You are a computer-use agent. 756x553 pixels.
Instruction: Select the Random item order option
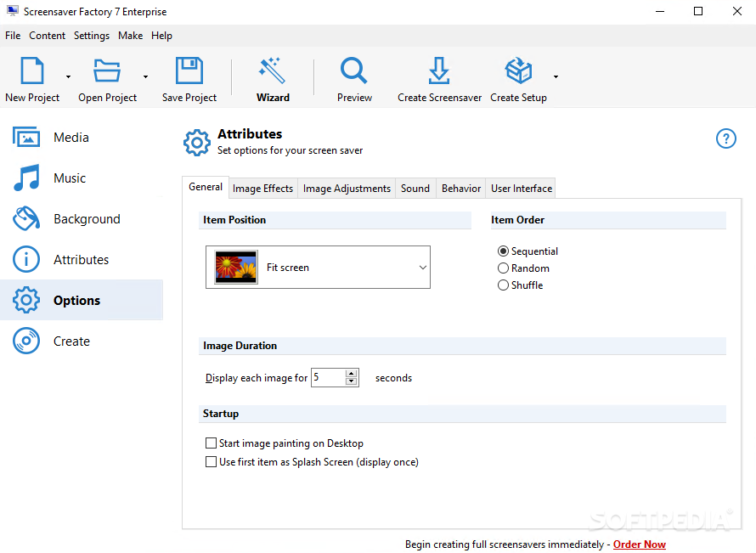click(503, 268)
